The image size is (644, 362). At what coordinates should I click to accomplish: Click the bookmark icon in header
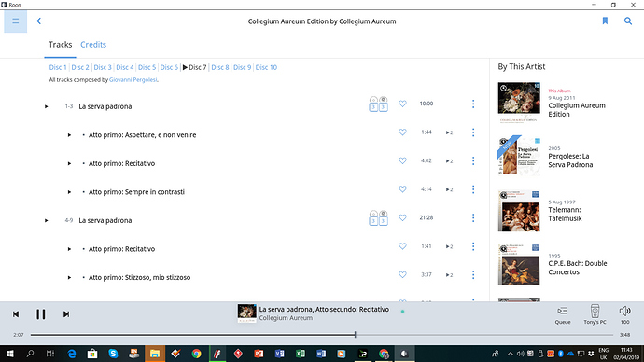pyautogui.click(x=605, y=21)
